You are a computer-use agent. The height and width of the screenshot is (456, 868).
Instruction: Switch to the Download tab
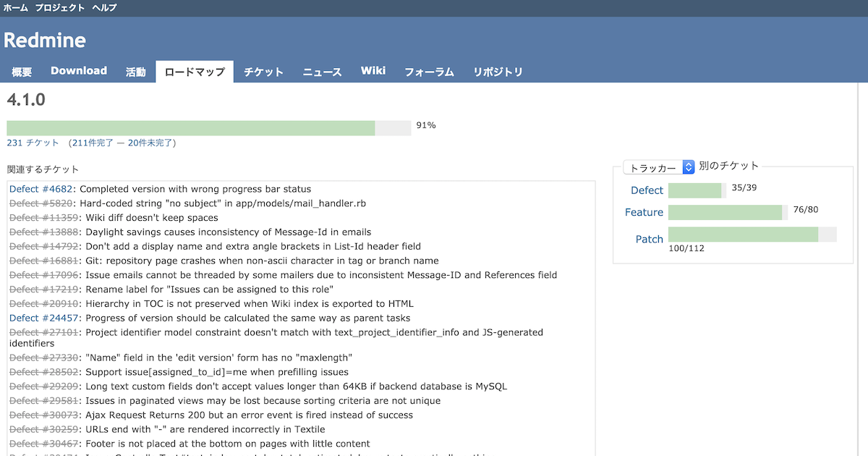tap(79, 71)
